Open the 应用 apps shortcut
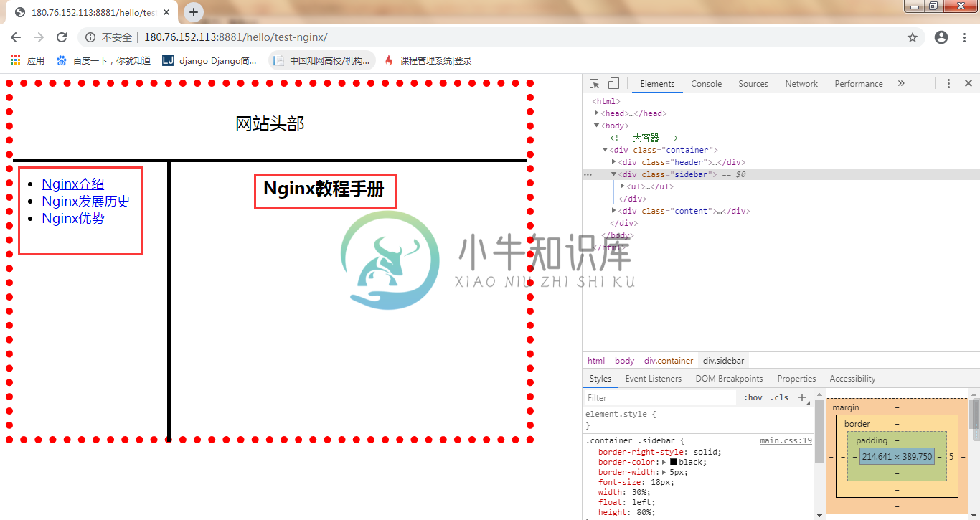This screenshot has height=520, width=980. click(x=27, y=61)
